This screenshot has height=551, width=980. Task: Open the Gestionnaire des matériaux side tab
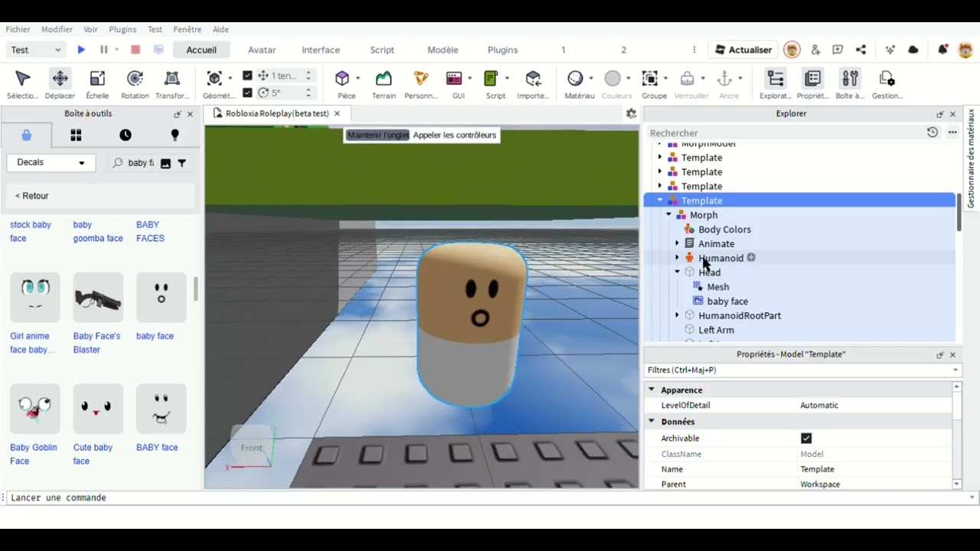pos(971,158)
